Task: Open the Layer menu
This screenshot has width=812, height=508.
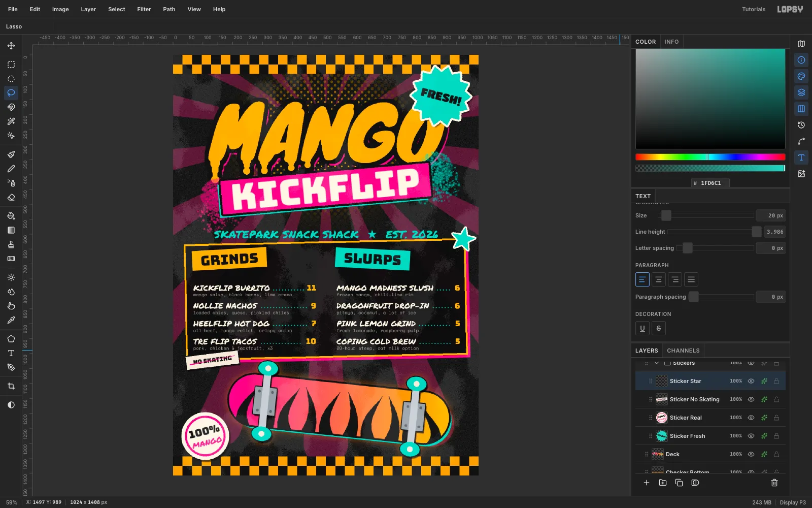Action: 88,9
